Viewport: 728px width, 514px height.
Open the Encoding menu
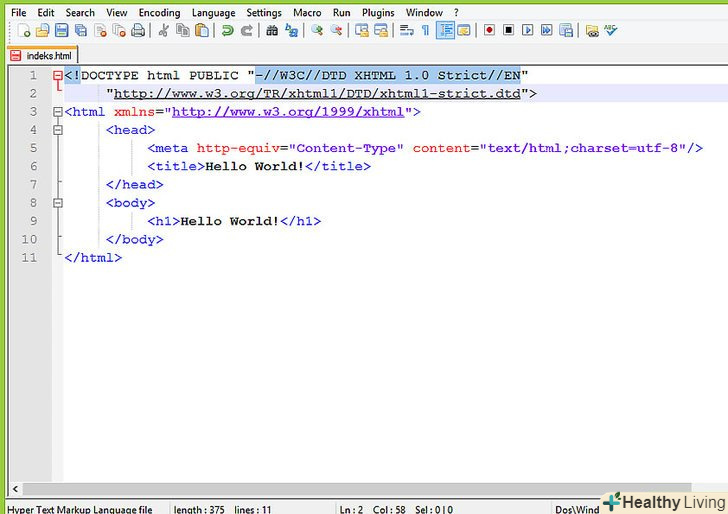point(159,13)
